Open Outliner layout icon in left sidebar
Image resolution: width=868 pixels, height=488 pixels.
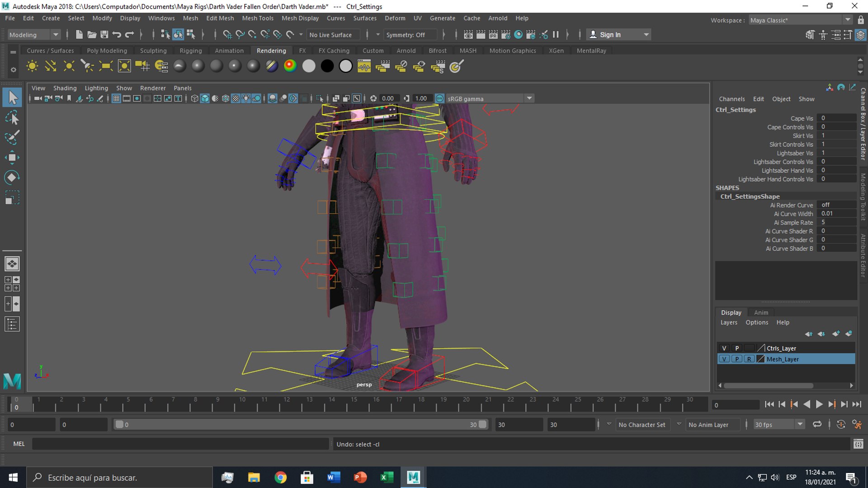click(12, 324)
